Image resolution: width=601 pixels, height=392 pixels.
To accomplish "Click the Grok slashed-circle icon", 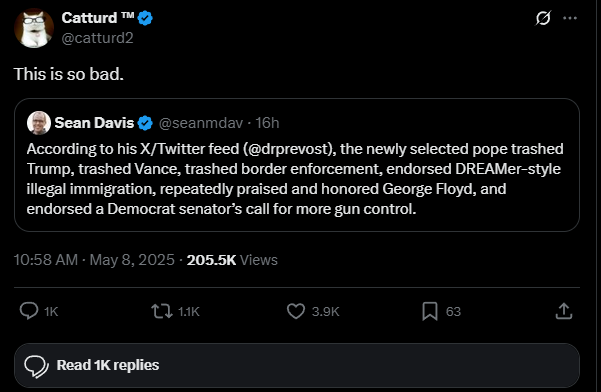I will [543, 18].
